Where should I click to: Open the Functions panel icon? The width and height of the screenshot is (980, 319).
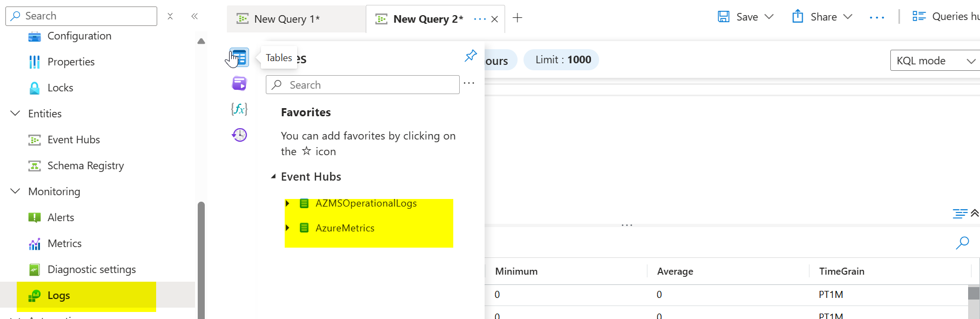click(239, 109)
